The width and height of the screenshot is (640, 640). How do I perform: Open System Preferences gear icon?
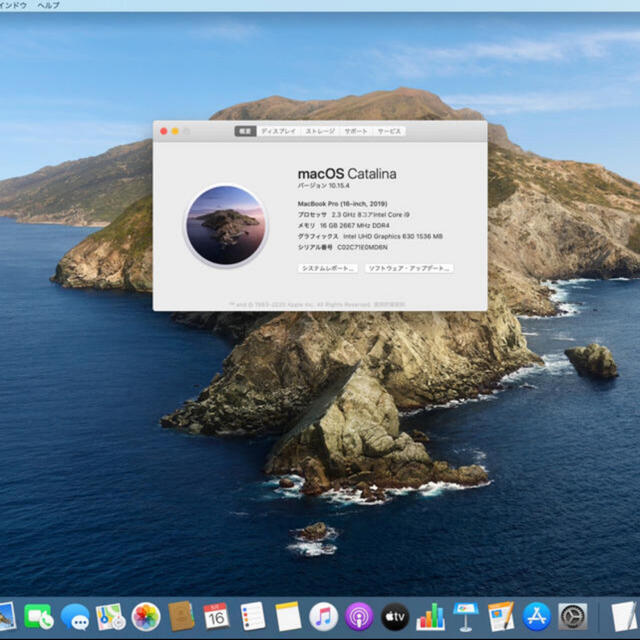point(573,616)
